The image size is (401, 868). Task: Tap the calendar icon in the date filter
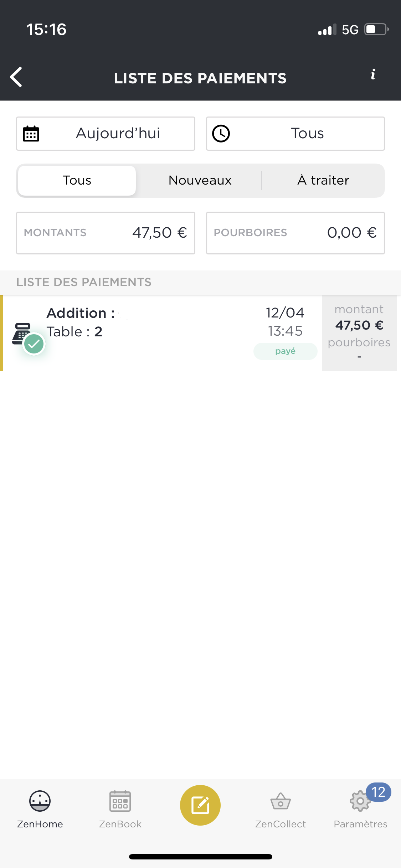[x=31, y=134]
